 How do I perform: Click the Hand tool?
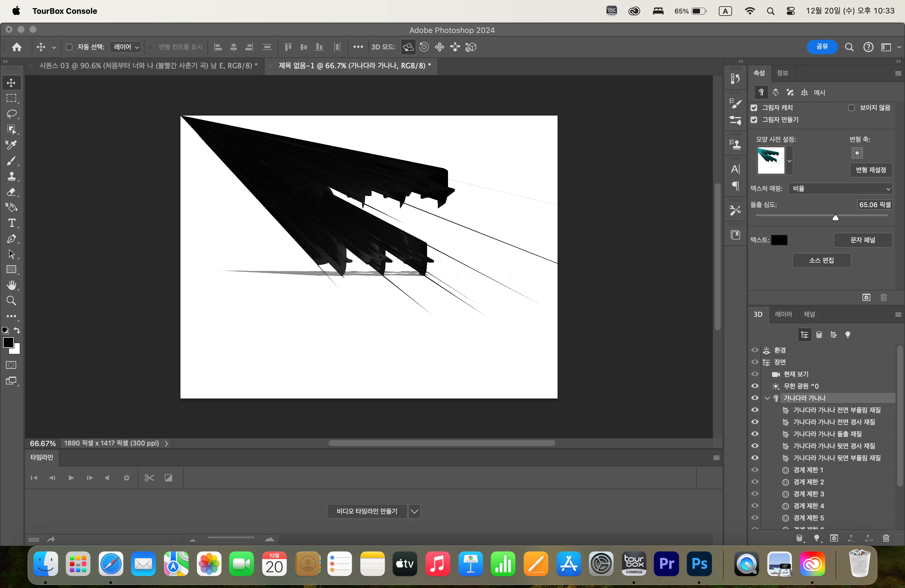[11, 285]
